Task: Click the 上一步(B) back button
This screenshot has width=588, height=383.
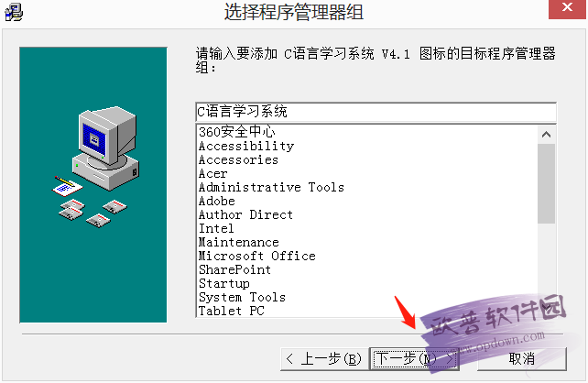Action: [x=325, y=359]
